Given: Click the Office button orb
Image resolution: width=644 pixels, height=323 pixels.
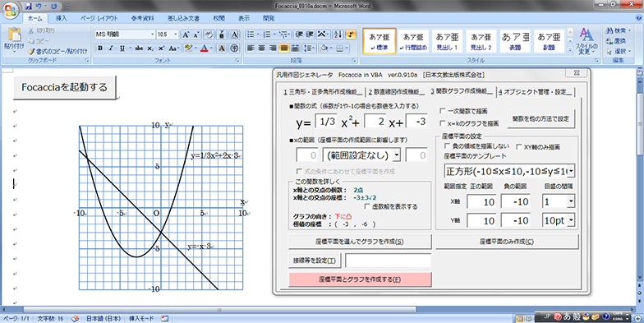Looking at the screenshot, I should [11, 10].
